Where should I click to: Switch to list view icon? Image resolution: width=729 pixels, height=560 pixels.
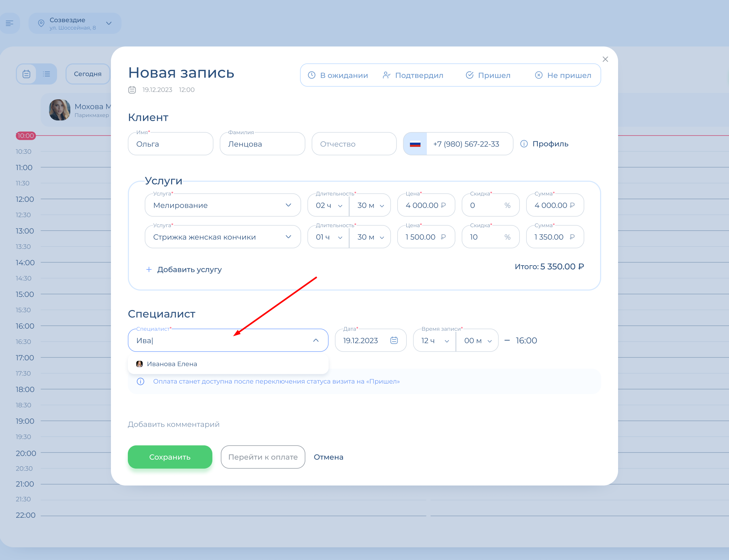click(46, 74)
